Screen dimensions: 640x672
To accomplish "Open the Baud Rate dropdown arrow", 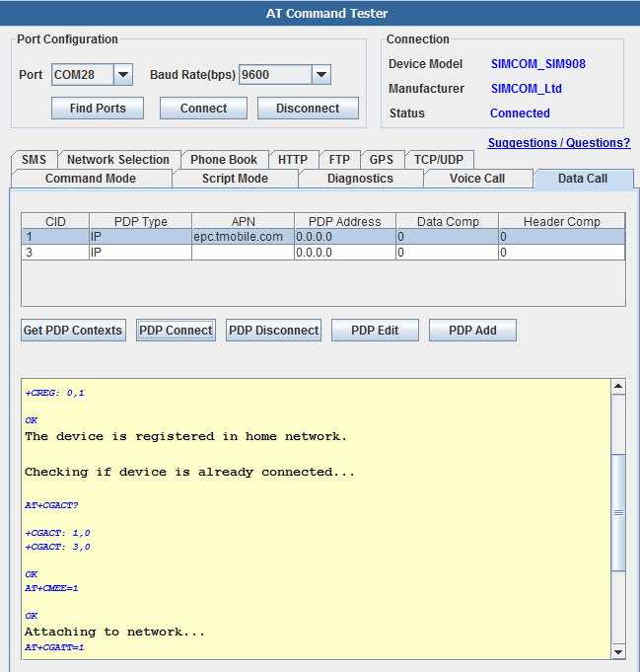I will click(x=321, y=75).
